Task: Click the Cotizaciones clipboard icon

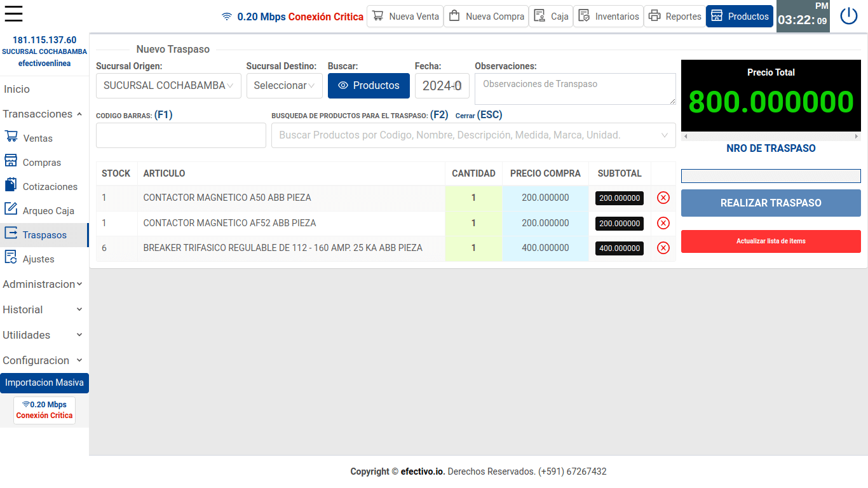Action: (11, 184)
